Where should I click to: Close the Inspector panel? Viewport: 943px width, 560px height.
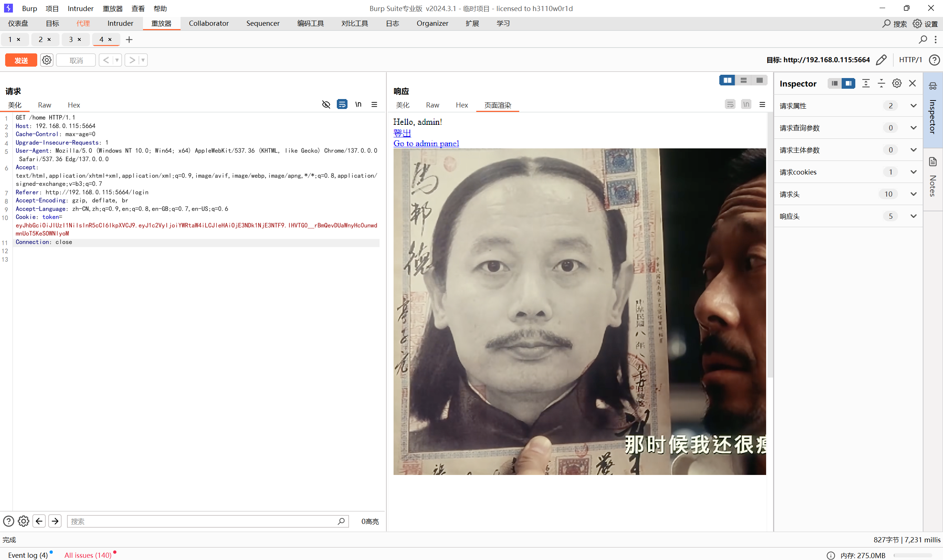coord(912,84)
